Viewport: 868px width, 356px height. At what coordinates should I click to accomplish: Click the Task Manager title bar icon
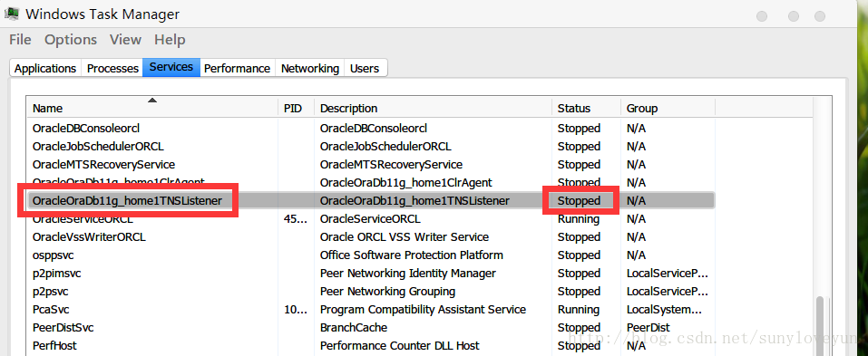point(12,14)
